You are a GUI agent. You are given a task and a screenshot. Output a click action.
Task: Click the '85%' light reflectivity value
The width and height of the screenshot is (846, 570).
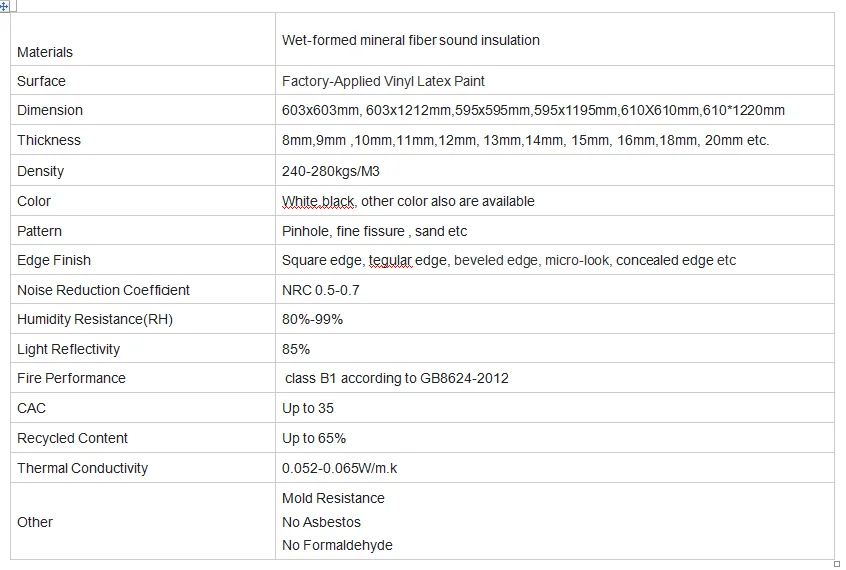click(x=296, y=349)
